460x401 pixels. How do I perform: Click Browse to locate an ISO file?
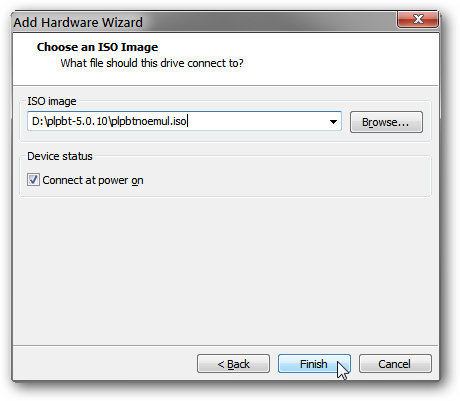coord(386,122)
